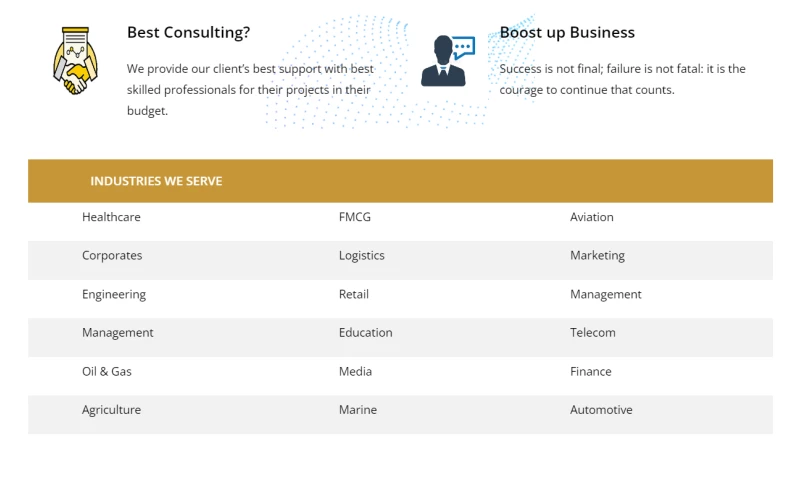
Task: Choose the Aviation industry
Action: [591, 217]
